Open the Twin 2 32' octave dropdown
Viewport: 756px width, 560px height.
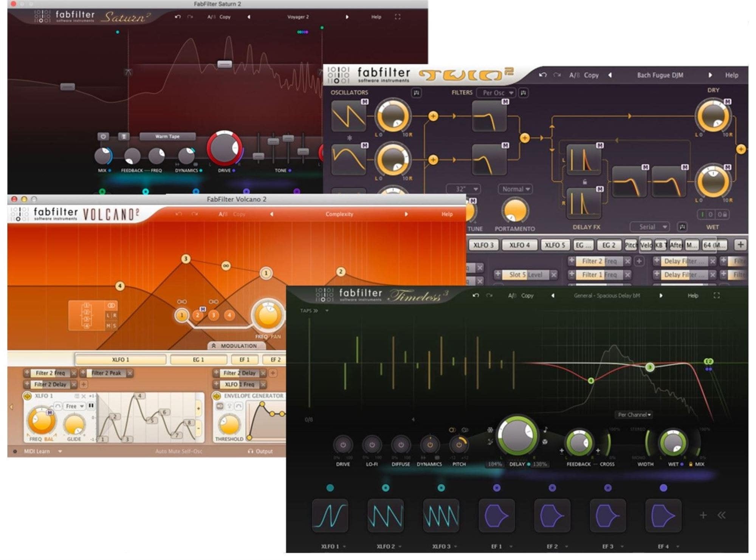point(463,189)
